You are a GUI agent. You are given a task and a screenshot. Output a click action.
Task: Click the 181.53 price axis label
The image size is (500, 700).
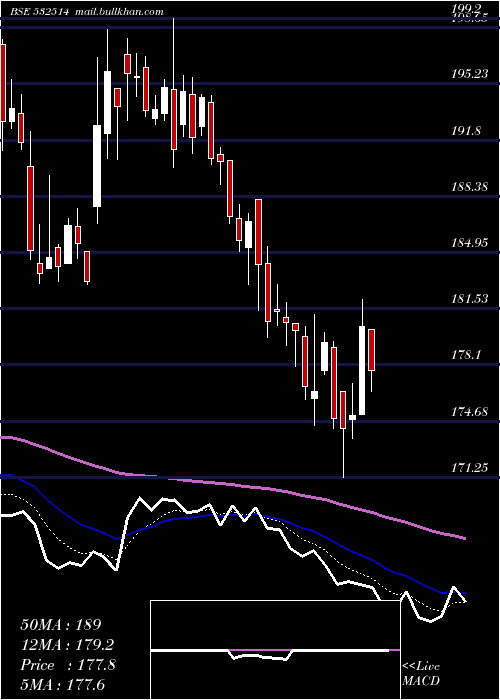(x=470, y=299)
